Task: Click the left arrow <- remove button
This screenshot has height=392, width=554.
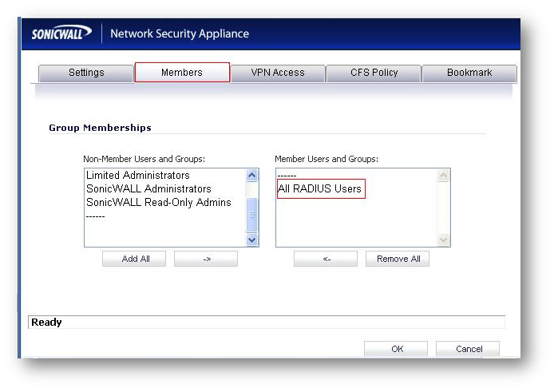Action: [x=326, y=259]
